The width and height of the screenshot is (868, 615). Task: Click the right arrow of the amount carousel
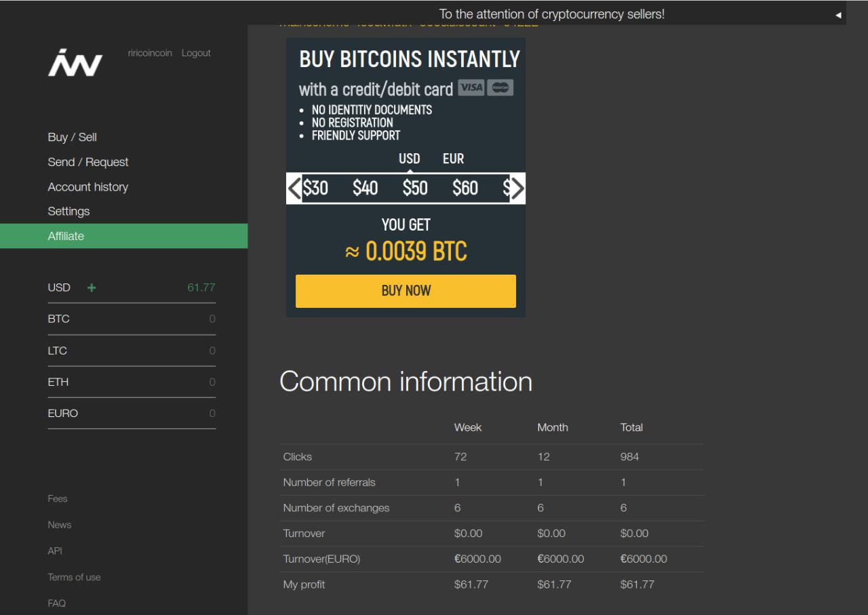[x=517, y=188]
